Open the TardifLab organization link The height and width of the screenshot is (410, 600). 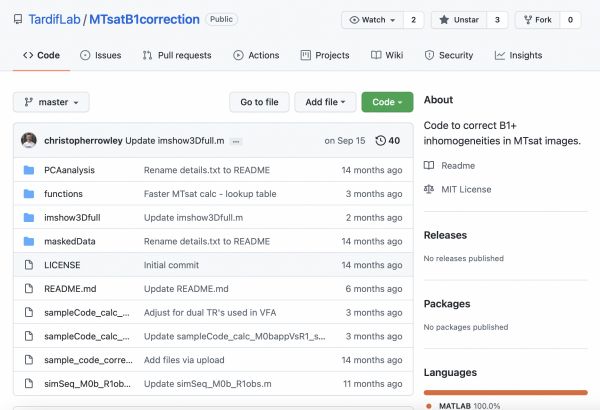(56, 20)
